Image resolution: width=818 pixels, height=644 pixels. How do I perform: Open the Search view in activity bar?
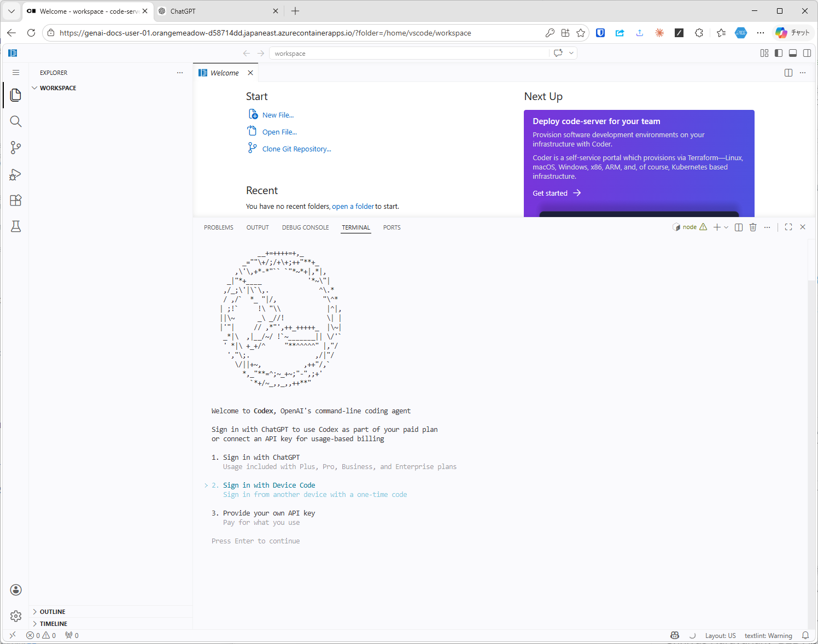pyautogui.click(x=16, y=121)
